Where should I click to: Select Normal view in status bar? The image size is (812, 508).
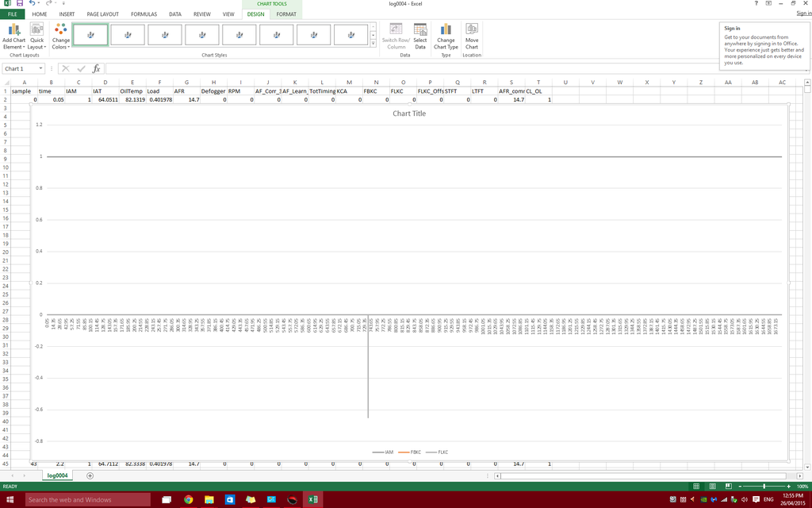tap(695, 486)
